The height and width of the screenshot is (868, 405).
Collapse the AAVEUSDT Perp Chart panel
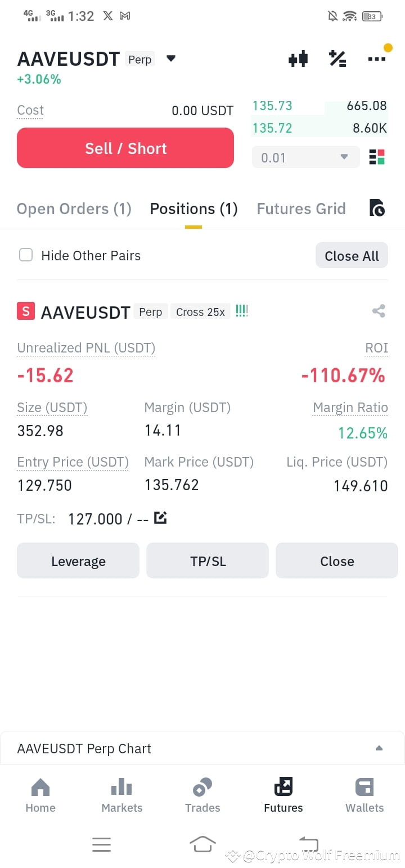click(x=379, y=748)
